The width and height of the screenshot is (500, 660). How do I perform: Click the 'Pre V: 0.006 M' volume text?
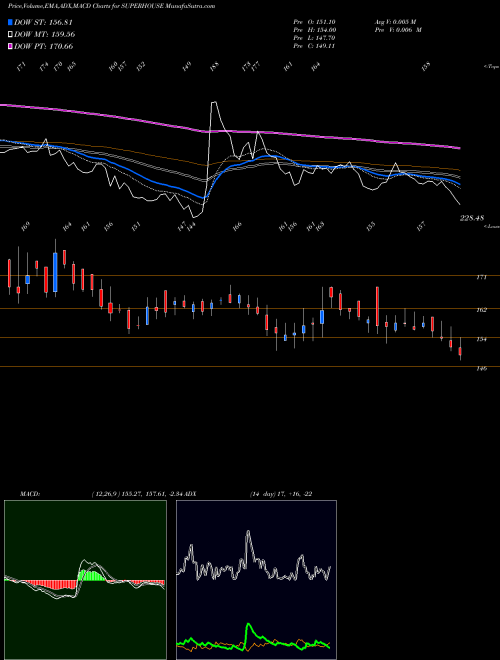(x=398, y=30)
